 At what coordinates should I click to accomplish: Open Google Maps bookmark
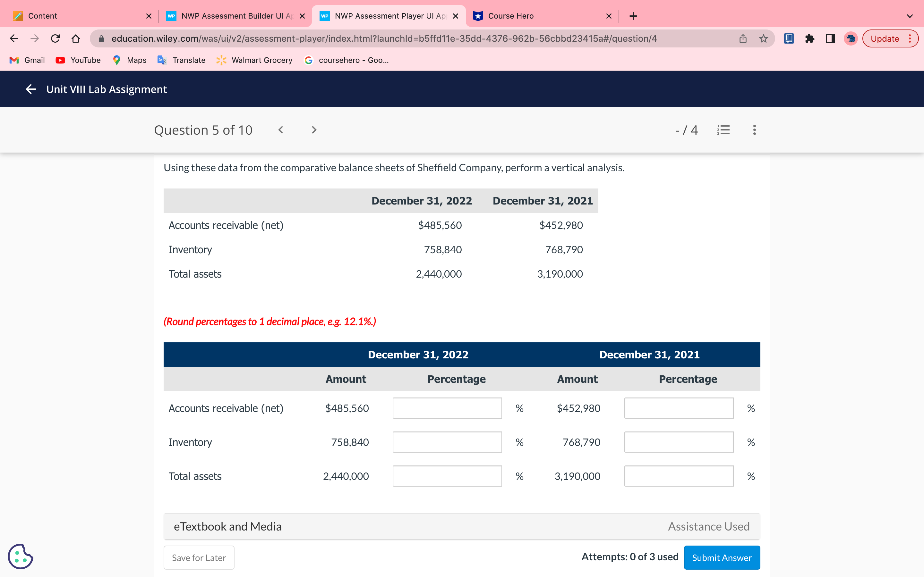click(x=129, y=60)
